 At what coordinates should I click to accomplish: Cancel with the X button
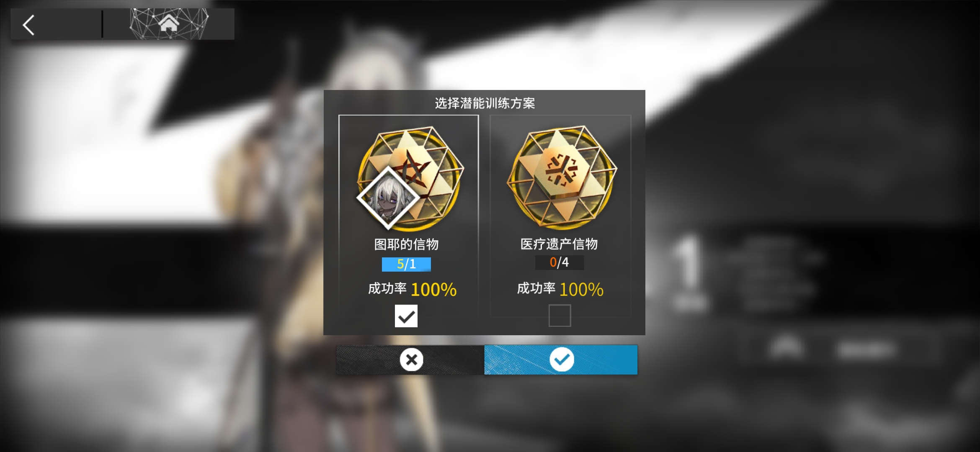410,360
